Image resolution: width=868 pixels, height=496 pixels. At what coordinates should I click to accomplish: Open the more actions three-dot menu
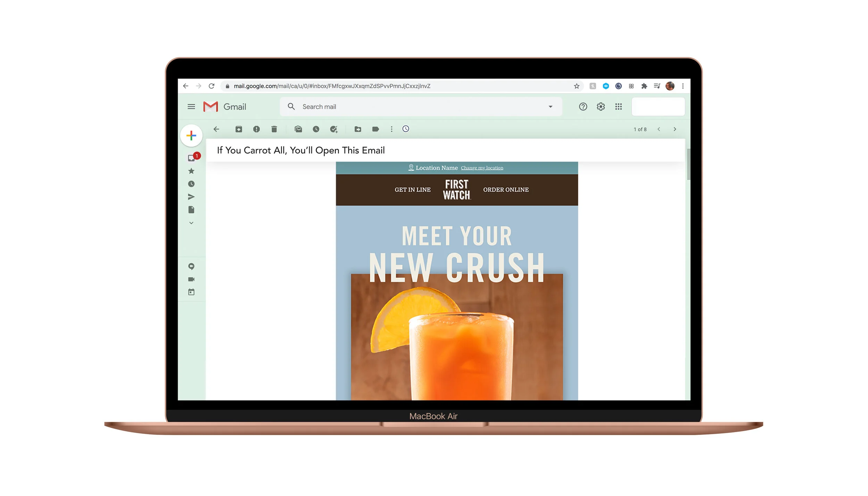click(x=392, y=129)
